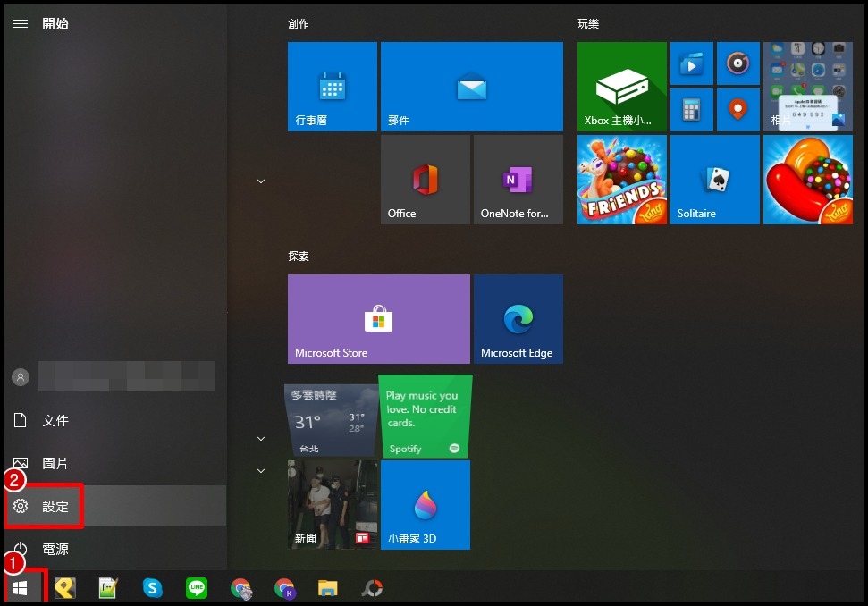Open the Spotify tile
Image resolution: width=868 pixels, height=606 pixels.
pyautogui.click(x=425, y=417)
